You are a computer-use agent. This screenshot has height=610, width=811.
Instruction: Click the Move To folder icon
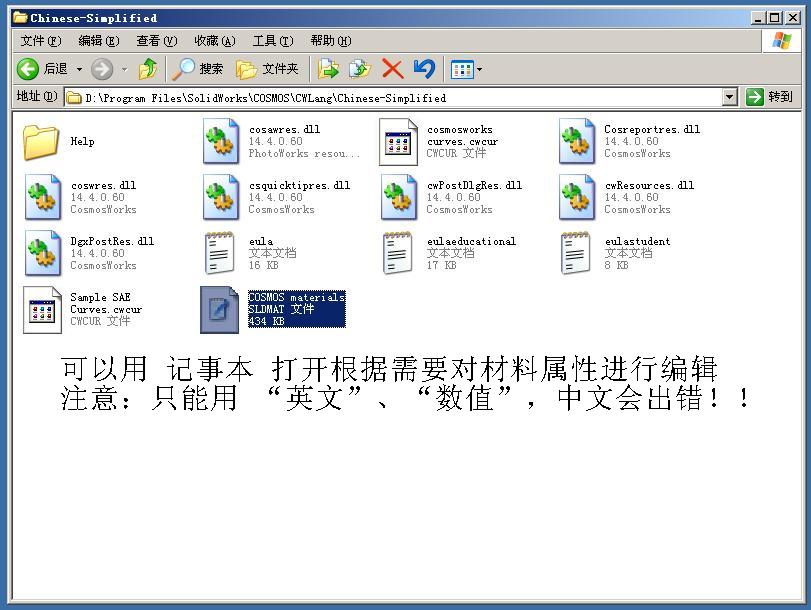point(328,69)
